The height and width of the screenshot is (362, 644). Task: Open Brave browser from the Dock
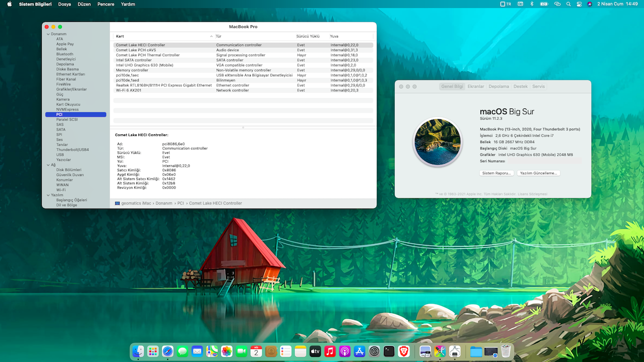click(x=404, y=352)
